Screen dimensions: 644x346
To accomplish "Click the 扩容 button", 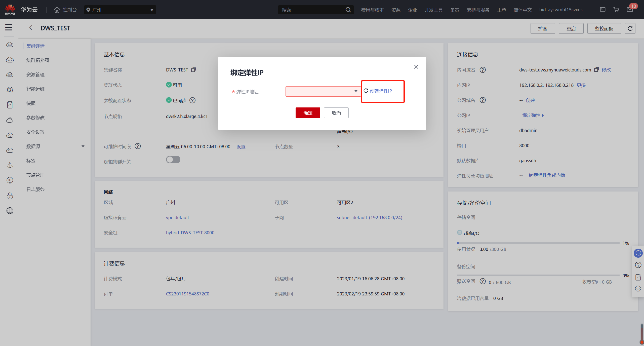I will point(543,28).
